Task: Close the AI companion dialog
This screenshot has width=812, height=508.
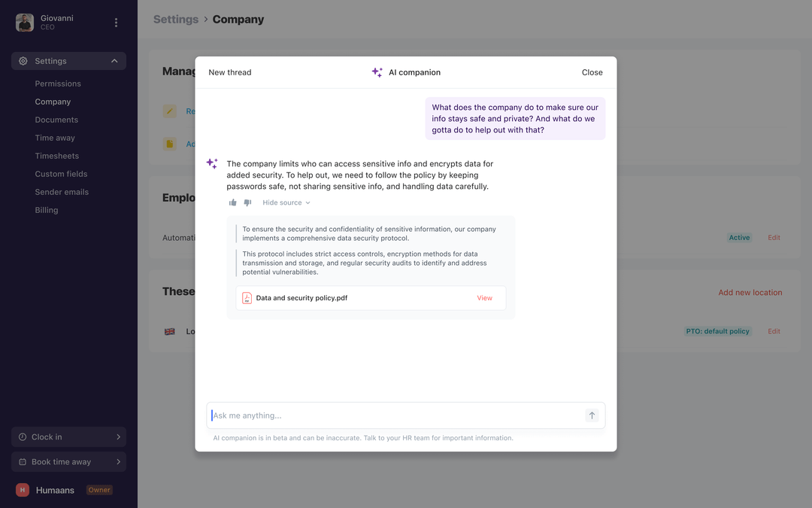Action: pyautogui.click(x=592, y=72)
